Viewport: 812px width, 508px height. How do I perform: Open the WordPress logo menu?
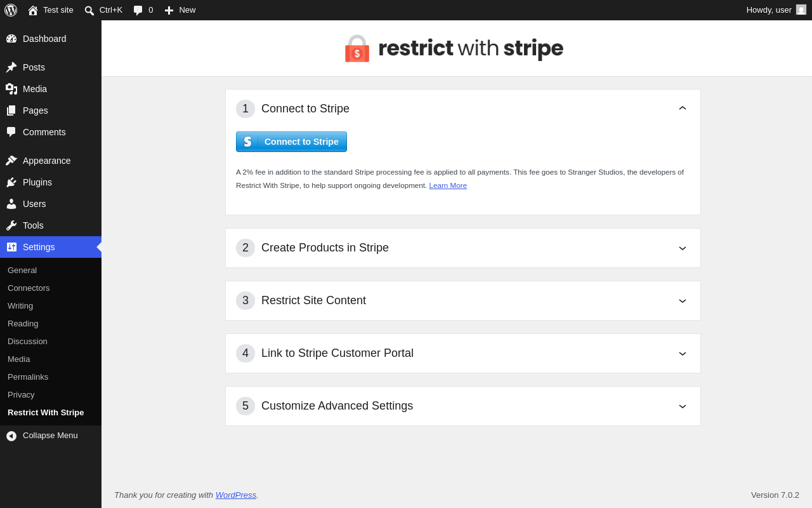pos(11,10)
